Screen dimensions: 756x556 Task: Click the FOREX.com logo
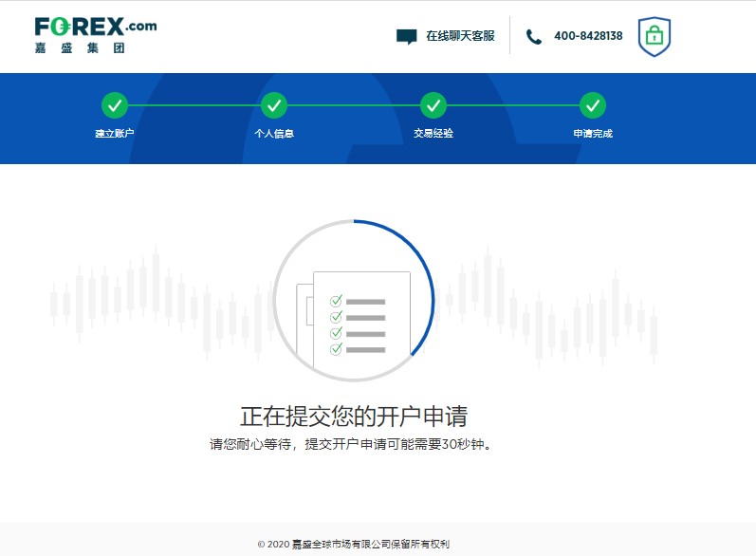point(95,27)
